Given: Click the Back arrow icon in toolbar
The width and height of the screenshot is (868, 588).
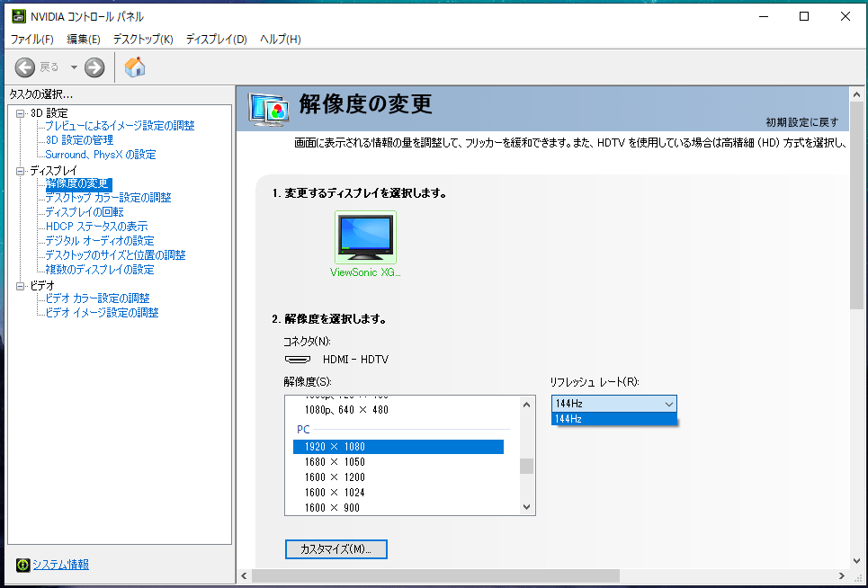Looking at the screenshot, I should coord(25,67).
